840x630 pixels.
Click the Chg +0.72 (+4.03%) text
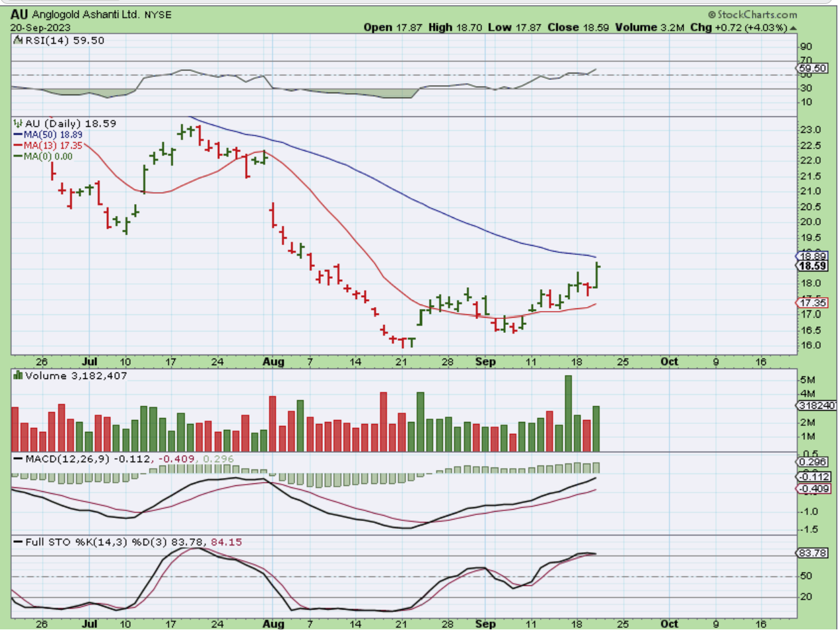coord(739,28)
